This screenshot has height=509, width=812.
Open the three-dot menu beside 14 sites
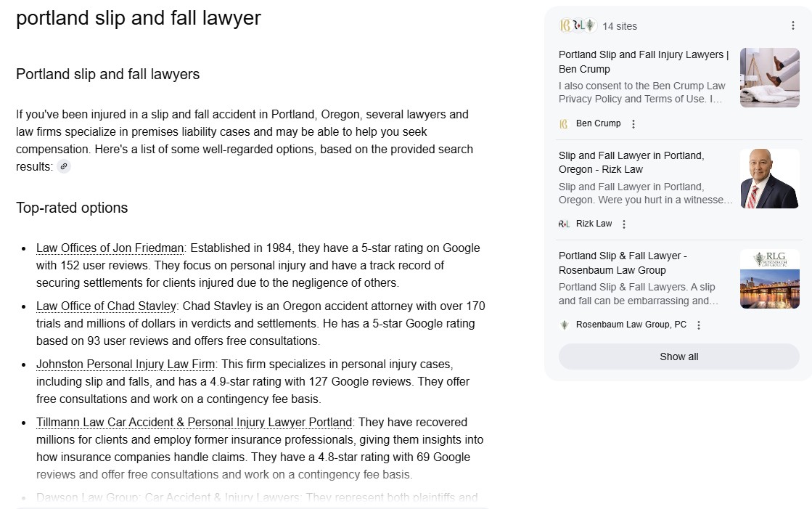[793, 25]
